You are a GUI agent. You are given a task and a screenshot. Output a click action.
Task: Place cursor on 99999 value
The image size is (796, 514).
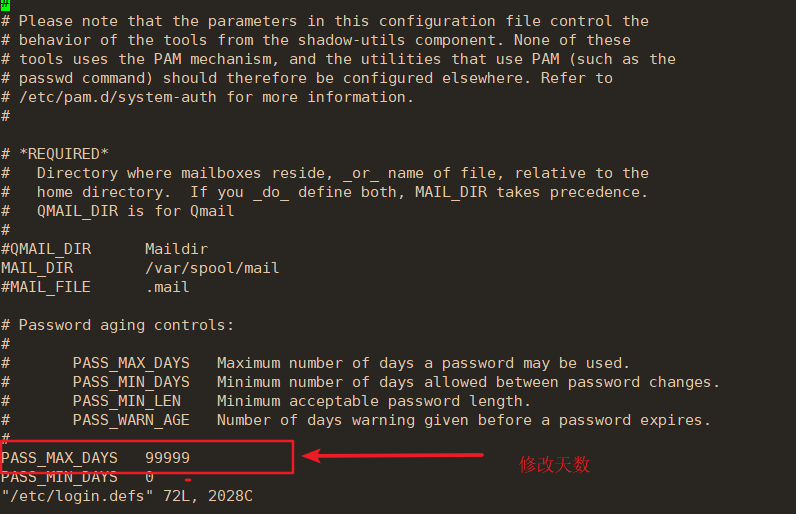point(167,458)
